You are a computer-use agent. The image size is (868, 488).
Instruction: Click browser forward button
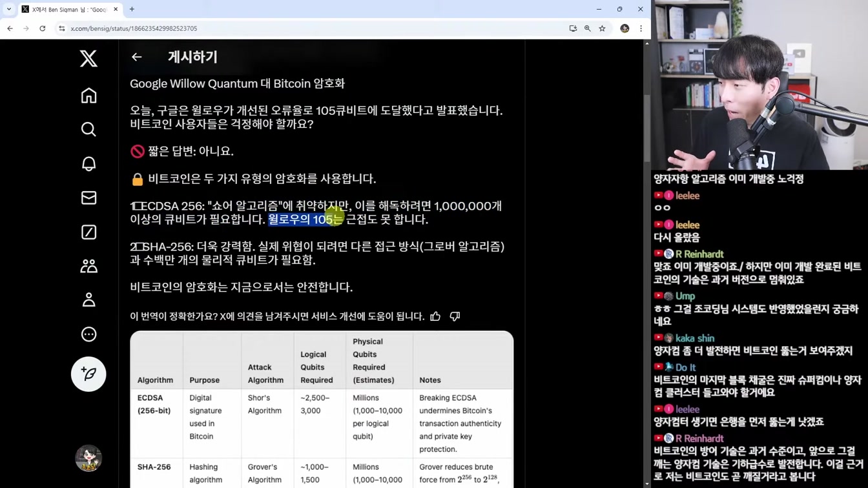[x=26, y=28]
